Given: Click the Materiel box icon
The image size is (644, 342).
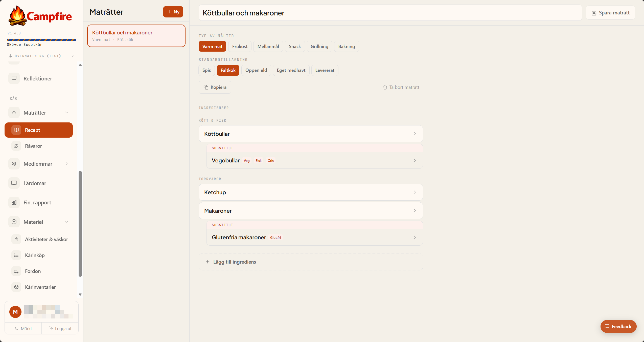Looking at the screenshot, I should click(x=14, y=222).
